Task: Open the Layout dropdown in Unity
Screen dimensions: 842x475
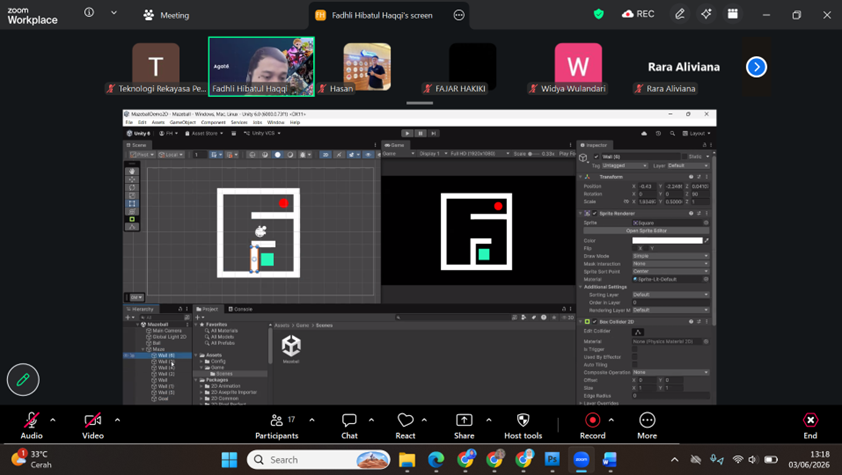Action: point(696,133)
